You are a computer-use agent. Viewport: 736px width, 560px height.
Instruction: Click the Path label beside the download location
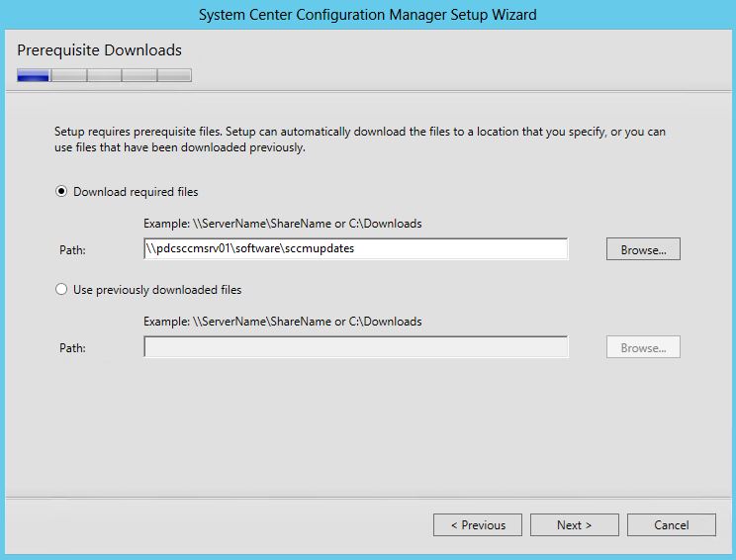pyautogui.click(x=73, y=250)
